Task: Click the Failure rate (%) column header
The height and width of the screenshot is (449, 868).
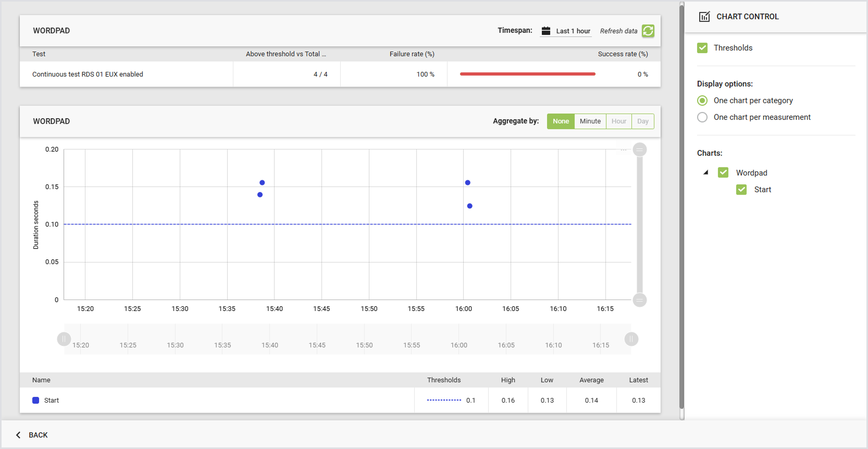Action: [412, 54]
